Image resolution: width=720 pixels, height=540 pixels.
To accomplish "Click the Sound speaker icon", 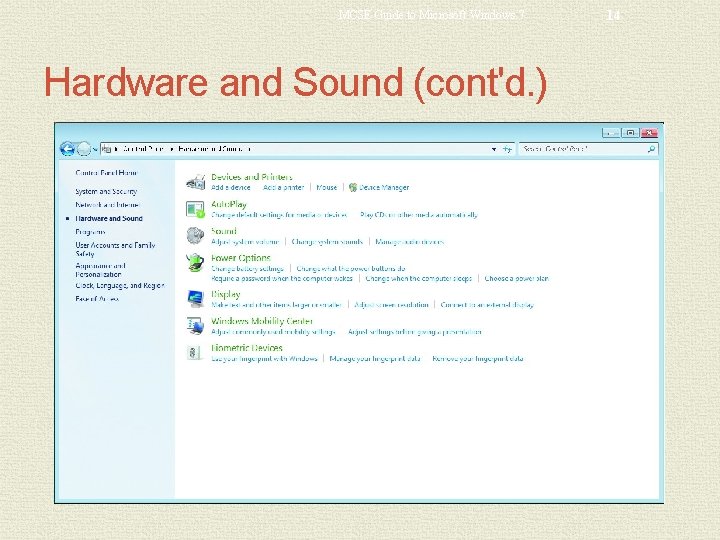I will pyautogui.click(x=195, y=236).
